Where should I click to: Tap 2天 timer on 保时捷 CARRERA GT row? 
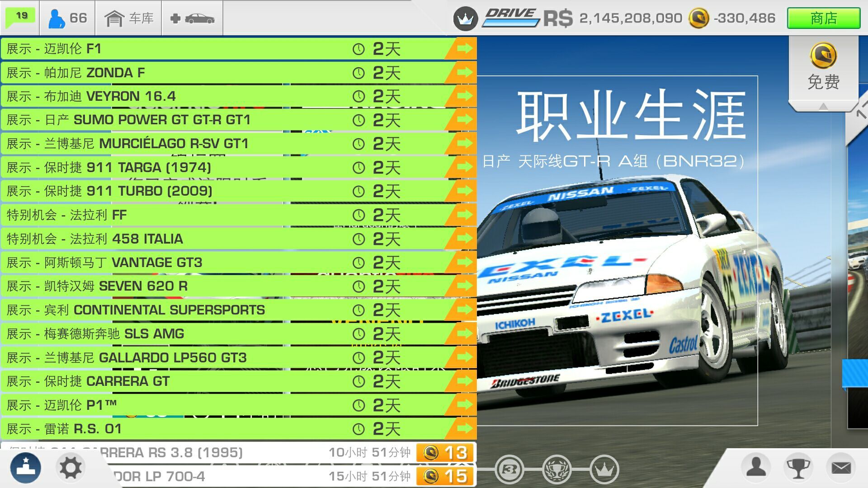tap(387, 381)
